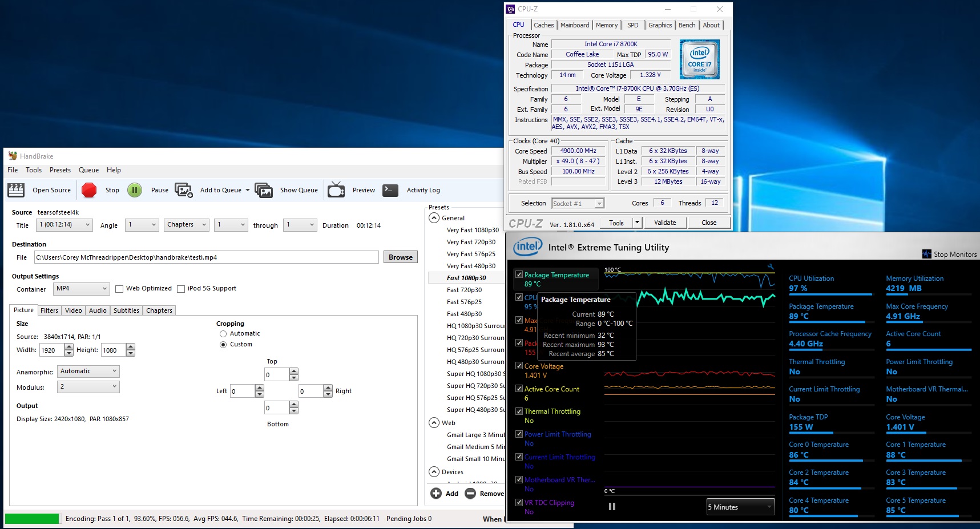The width and height of the screenshot is (980, 529).
Task: Click the Preview TV icon
Action: coord(336,190)
